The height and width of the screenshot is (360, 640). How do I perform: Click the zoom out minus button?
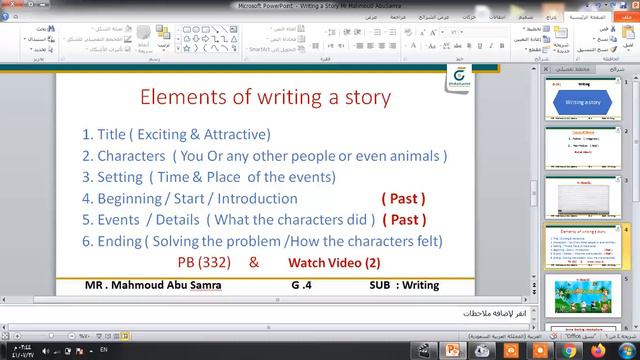(71, 336)
